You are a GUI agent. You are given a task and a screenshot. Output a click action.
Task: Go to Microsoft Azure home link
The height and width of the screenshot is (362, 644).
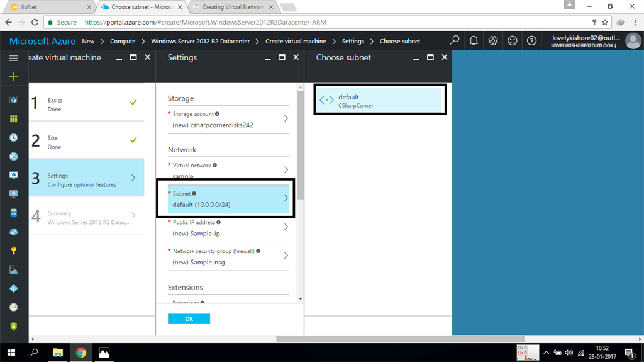coord(42,41)
